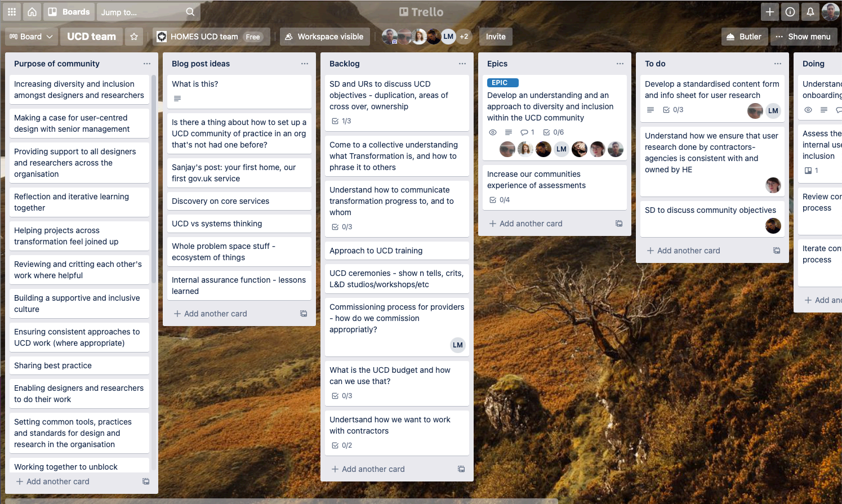Open Internal assurance function lessons learned card
Viewport: 842px width, 504px height.
click(x=239, y=286)
